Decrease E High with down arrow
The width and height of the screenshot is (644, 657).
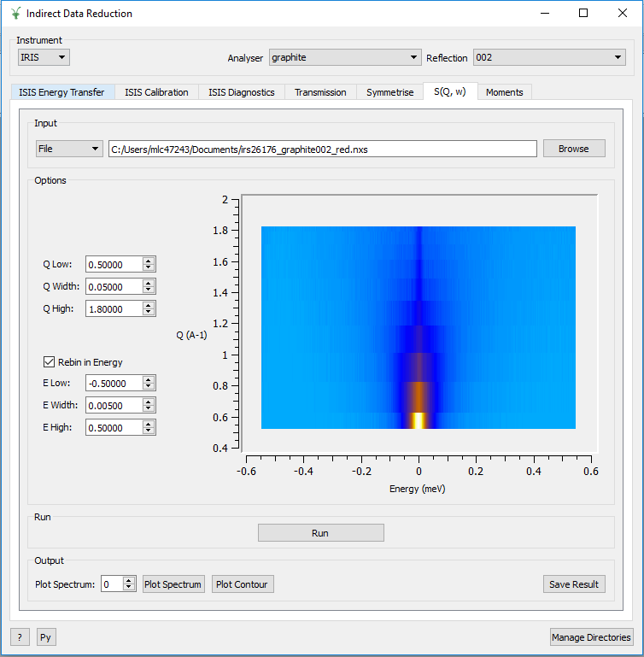point(149,431)
